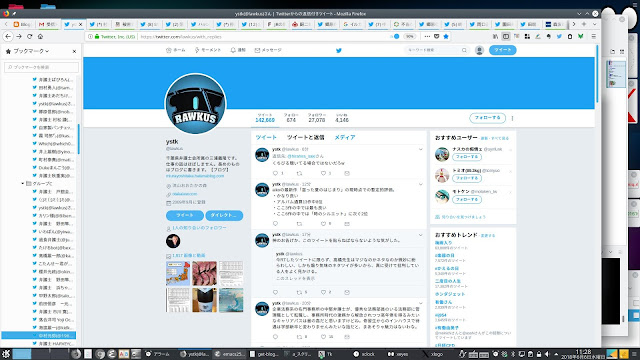This screenshot has width=640, height=360.
Task: Open dropdown arrow on the quote tweet
Action: pyautogui.click(x=420, y=235)
